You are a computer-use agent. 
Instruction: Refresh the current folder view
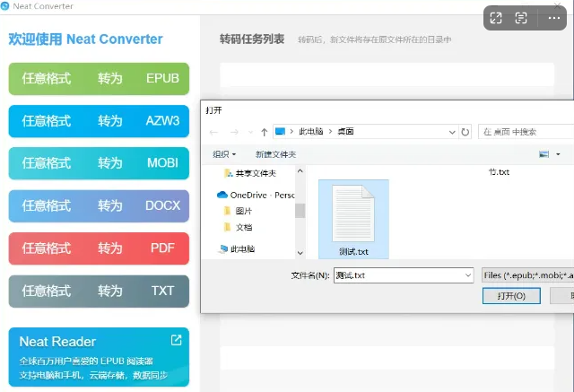[465, 132]
